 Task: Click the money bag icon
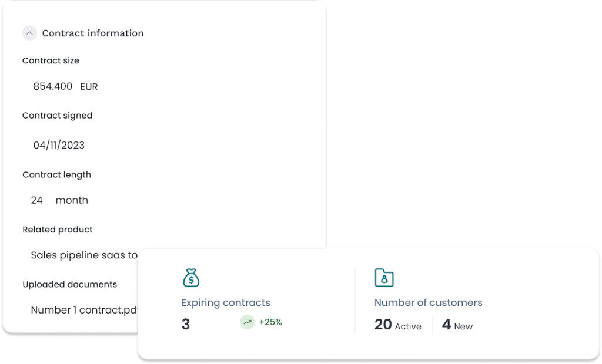click(191, 278)
